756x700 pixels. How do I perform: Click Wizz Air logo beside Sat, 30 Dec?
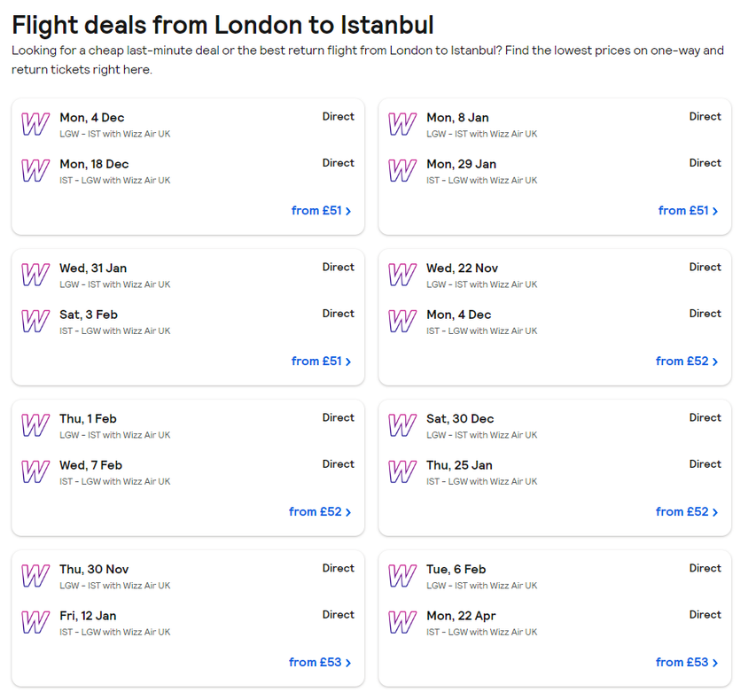coord(402,425)
